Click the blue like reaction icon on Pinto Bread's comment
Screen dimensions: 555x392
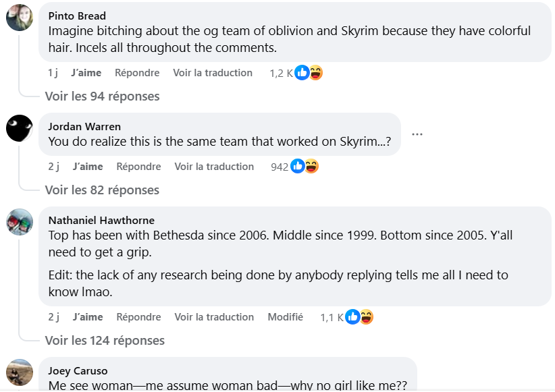302,73
